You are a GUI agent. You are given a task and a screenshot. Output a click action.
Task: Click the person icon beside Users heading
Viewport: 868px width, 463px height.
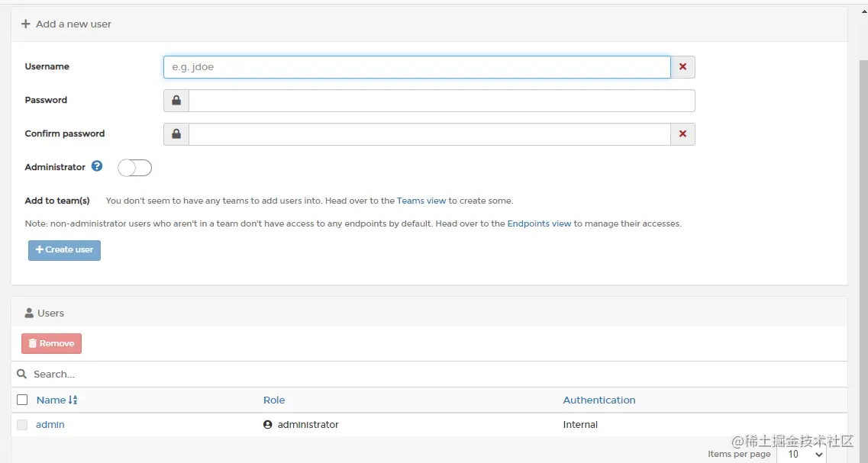[29, 313]
